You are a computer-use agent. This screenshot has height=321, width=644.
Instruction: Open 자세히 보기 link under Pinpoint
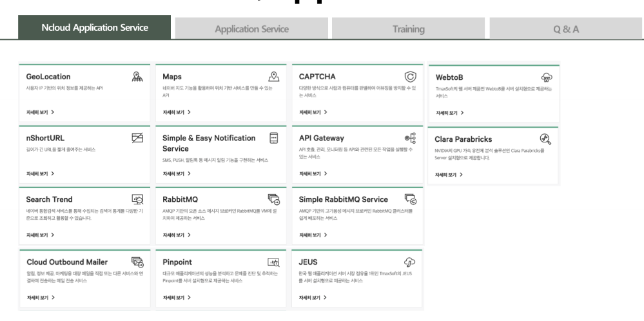tap(177, 298)
